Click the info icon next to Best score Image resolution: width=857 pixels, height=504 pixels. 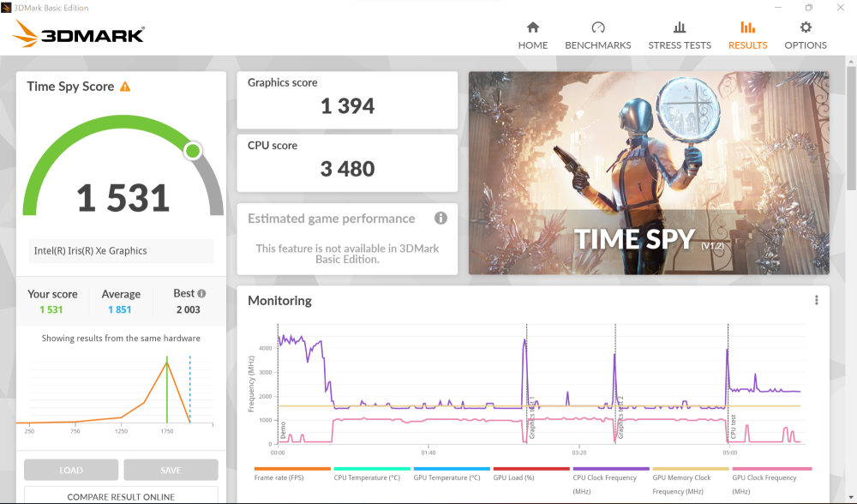coord(201,293)
